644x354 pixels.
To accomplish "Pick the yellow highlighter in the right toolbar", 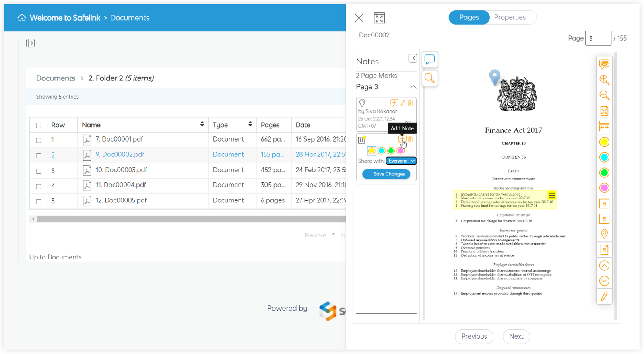I will click(604, 142).
